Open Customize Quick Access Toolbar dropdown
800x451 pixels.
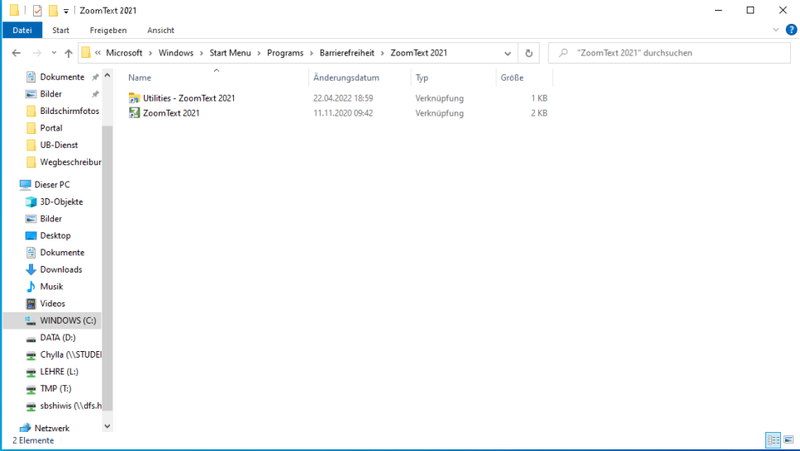[66, 11]
